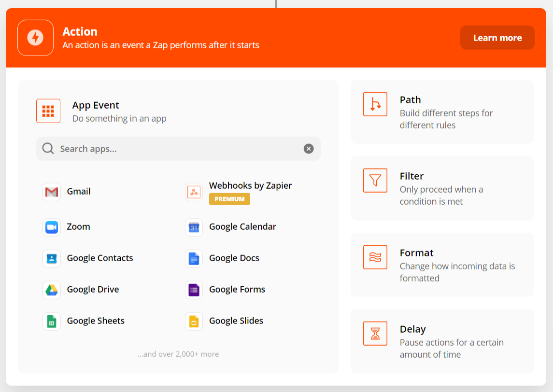
Task: Click the Action header description sentence
Action: click(x=161, y=45)
